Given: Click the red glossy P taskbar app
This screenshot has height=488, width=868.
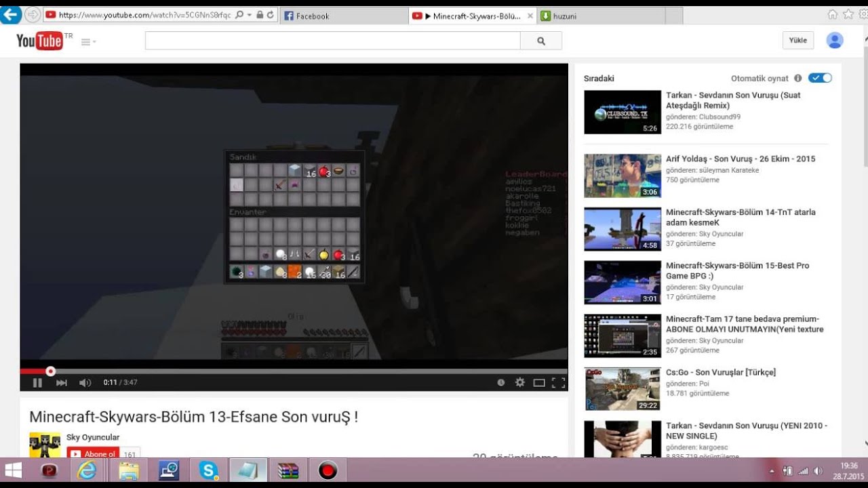Looking at the screenshot, I should click(x=49, y=470).
